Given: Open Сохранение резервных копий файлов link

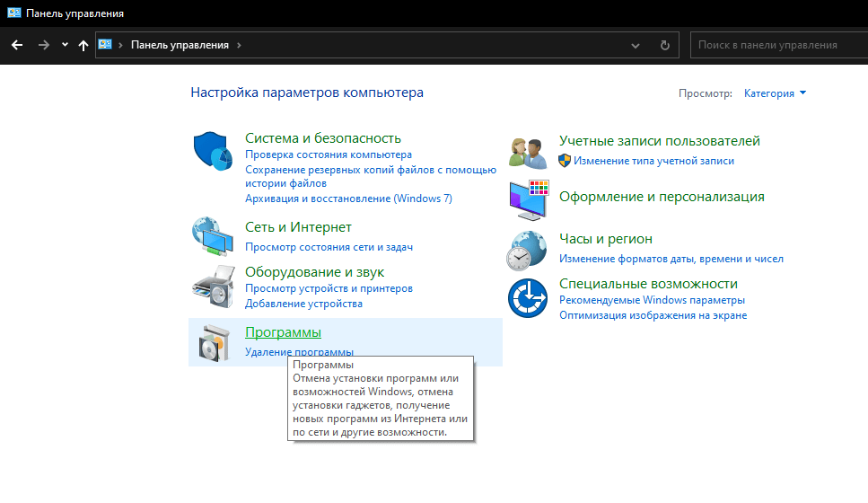Looking at the screenshot, I should [x=371, y=176].
